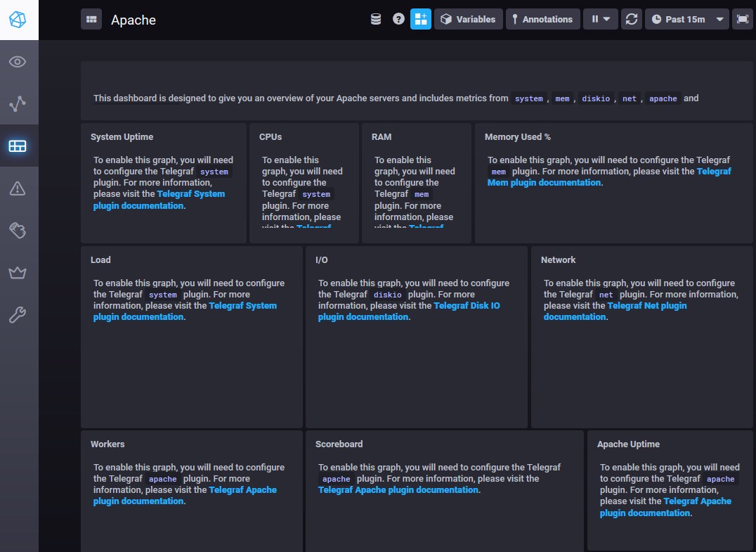Refresh the dashboard manually
Image resolution: width=756 pixels, height=552 pixels.
632,19
